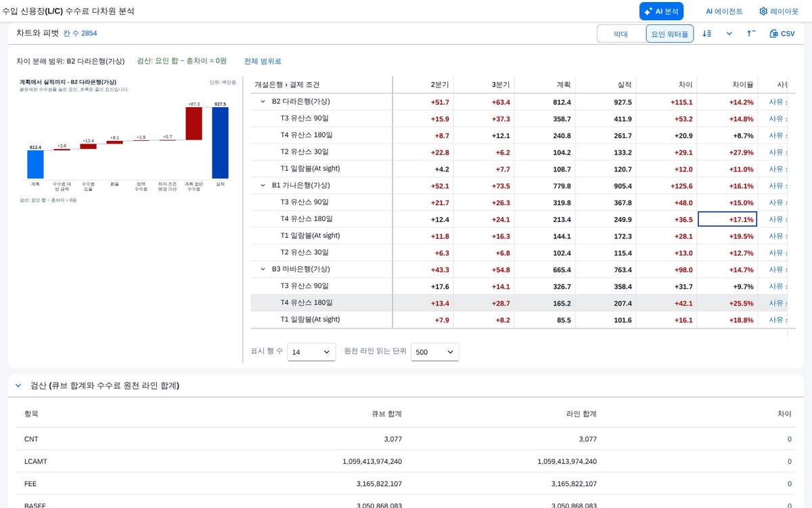This screenshot has height=508, width=812.
Task: Click the dark blue 실적 bar of 927.5
Action: [x=220, y=143]
